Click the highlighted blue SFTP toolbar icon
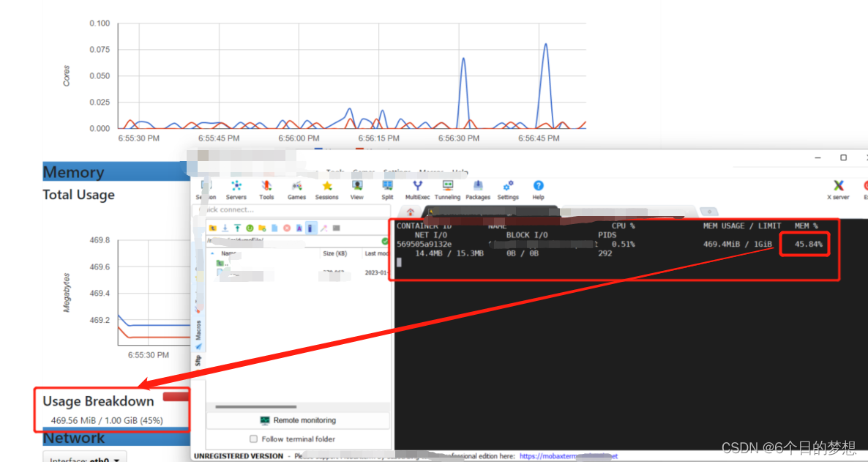 pyautogui.click(x=311, y=228)
